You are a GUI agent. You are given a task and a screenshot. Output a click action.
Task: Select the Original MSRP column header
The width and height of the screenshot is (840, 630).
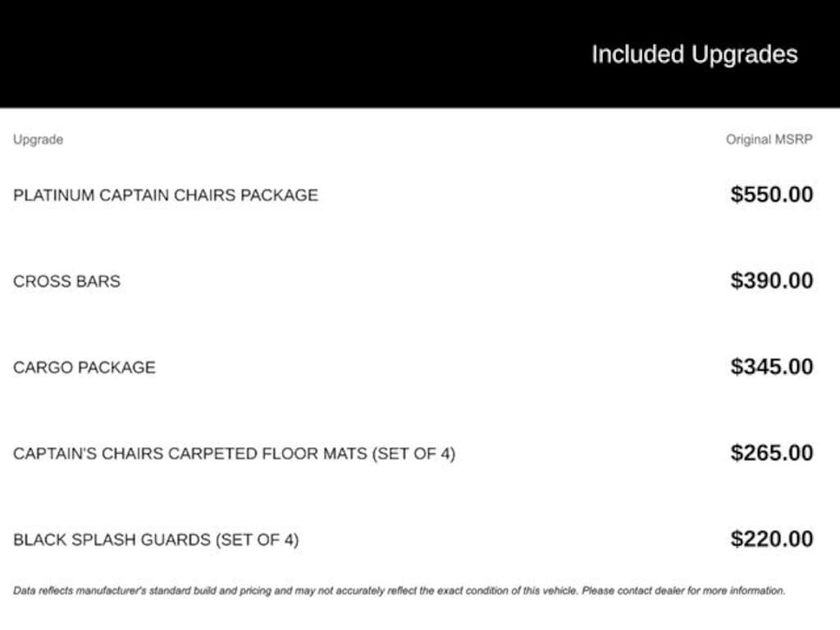(x=769, y=139)
